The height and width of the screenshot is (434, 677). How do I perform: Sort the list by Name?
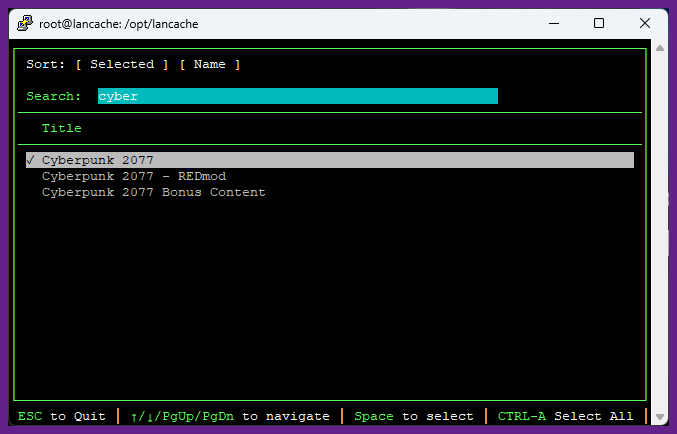tap(209, 64)
